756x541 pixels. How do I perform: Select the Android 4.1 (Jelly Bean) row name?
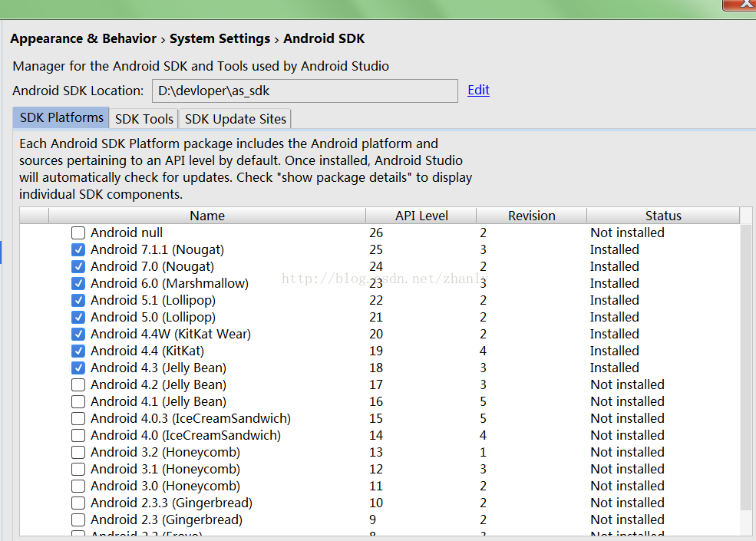159,401
